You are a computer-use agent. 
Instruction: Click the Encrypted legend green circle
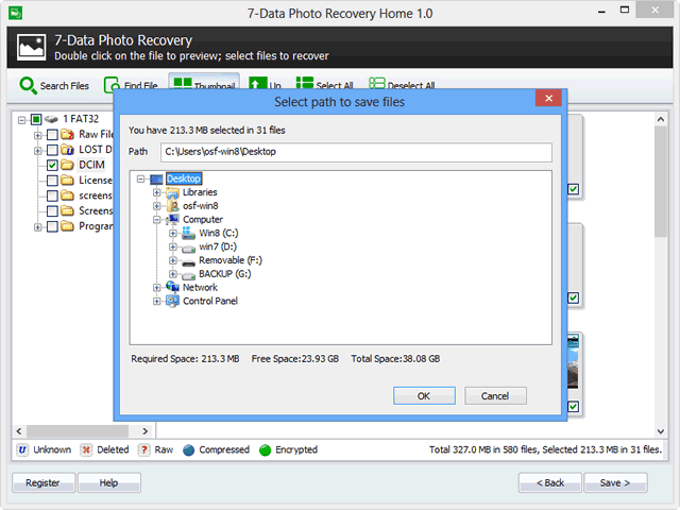[x=265, y=450]
